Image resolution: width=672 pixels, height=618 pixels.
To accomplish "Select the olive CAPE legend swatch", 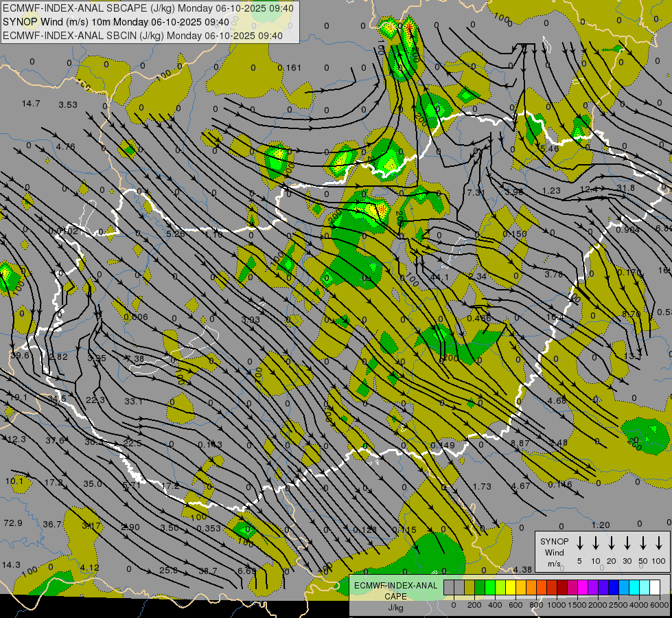I will 470,587.
